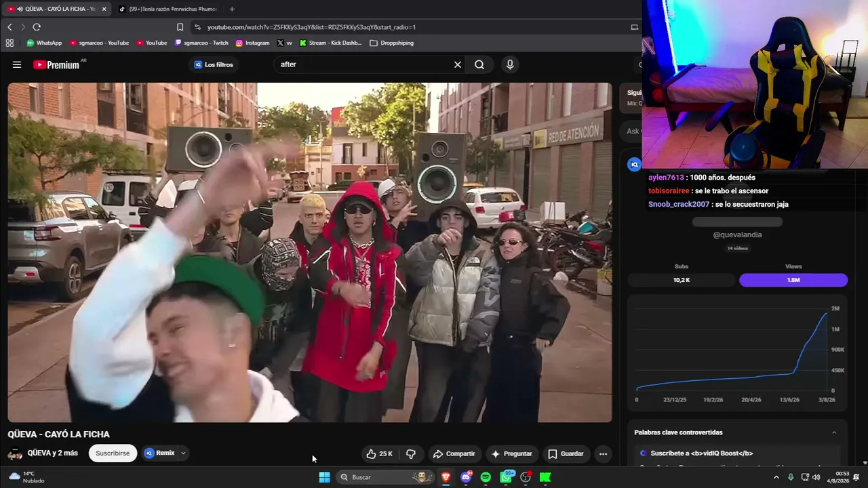This screenshot has height=488, width=868.
Task: Open site settings icon in address bar
Action: [197, 27]
